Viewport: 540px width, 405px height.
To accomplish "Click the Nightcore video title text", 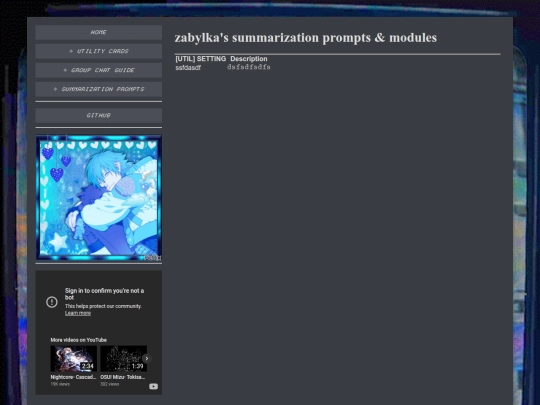I will [73, 377].
